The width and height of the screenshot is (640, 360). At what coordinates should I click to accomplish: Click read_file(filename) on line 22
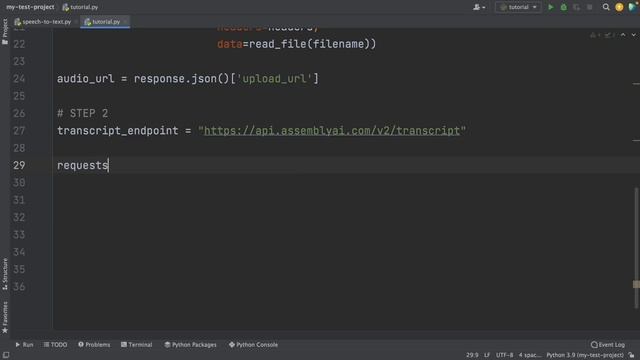click(309, 44)
